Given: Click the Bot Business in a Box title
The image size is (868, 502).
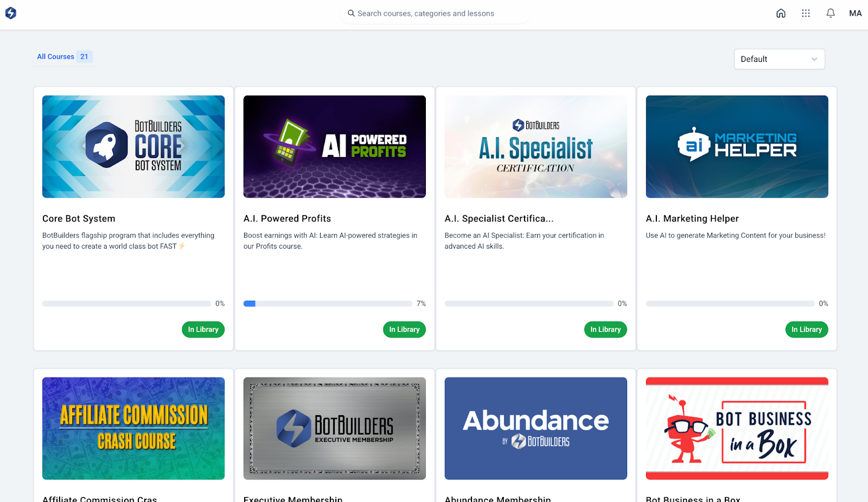Looking at the screenshot, I should [693, 498].
